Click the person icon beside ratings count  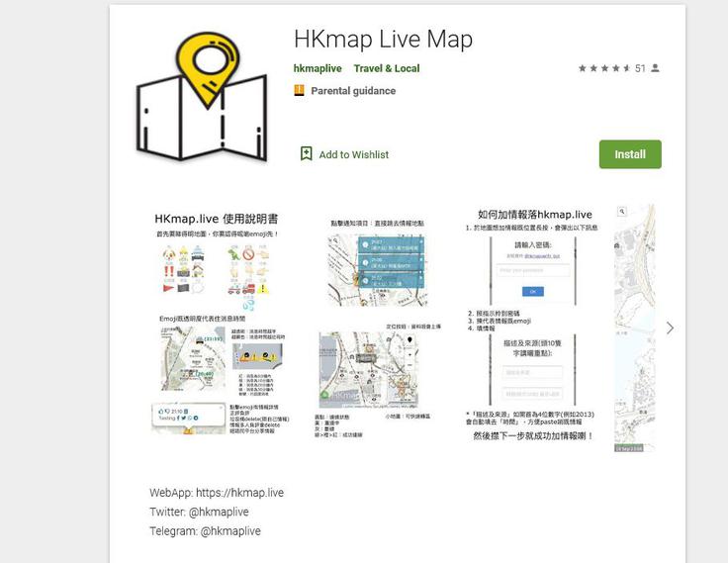(x=655, y=68)
